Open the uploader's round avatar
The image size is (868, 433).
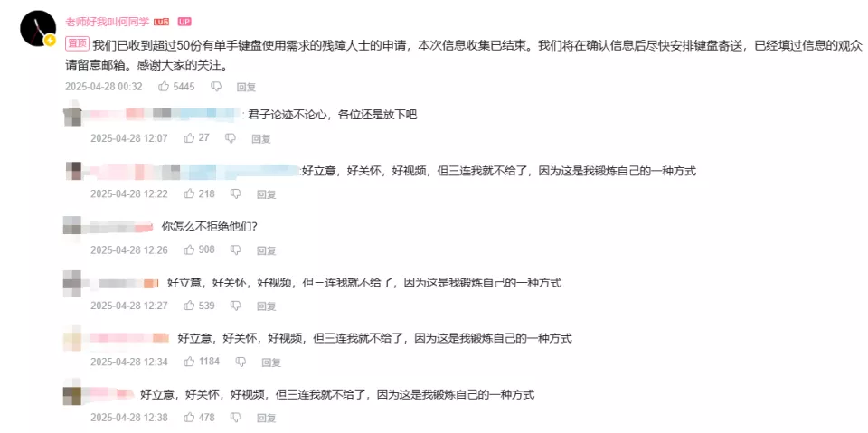tap(38, 28)
